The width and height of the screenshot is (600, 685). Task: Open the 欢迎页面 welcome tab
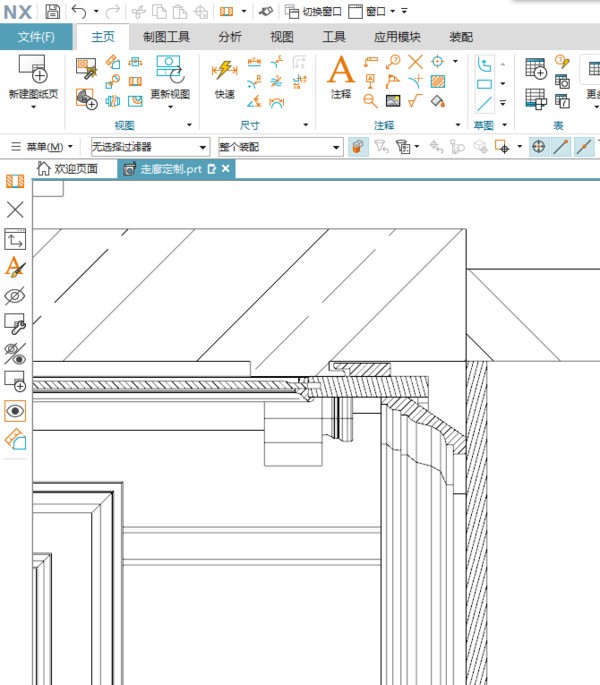(x=68, y=169)
